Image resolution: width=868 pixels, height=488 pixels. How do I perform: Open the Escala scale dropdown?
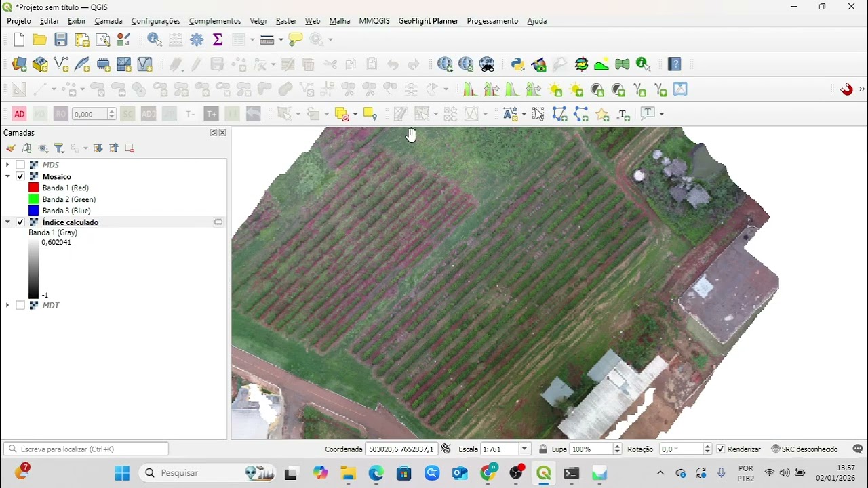524,449
